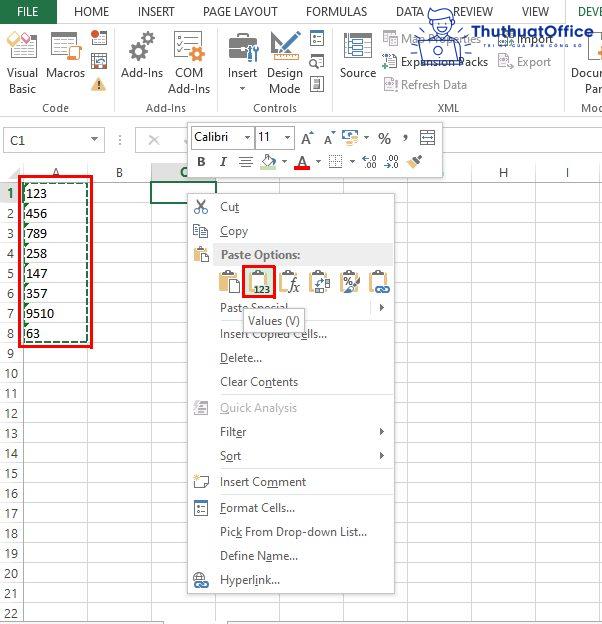602x624 pixels.
Task: Open the XML Source pane
Action: [358, 56]
